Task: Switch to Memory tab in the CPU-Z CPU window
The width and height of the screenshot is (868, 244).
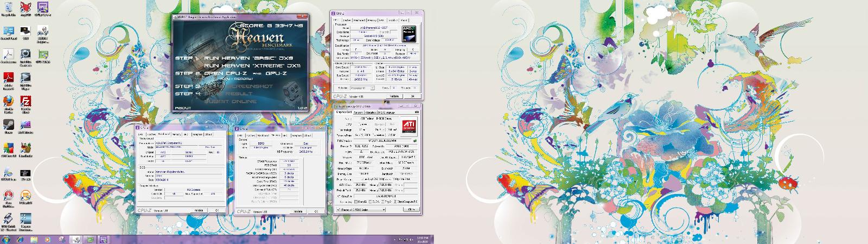Action: click(373, 20)
